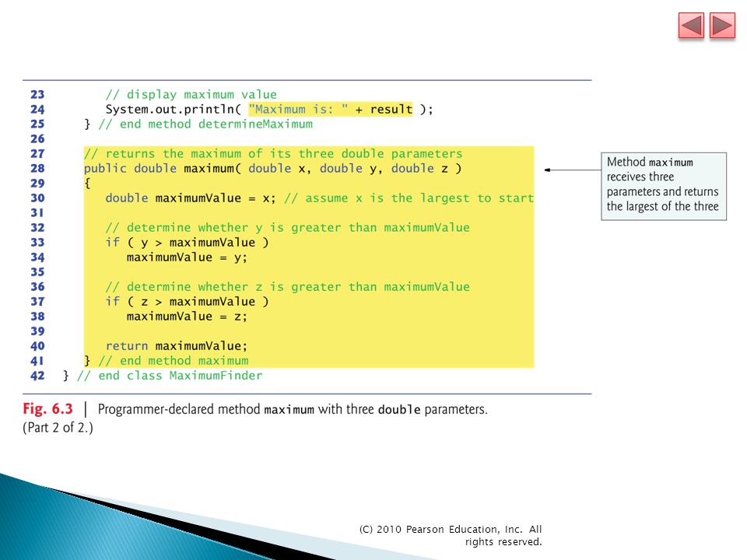
Task: Click "double maximumValue = x;" declaration
Action: pyautogui.click(x=191, y=198)
